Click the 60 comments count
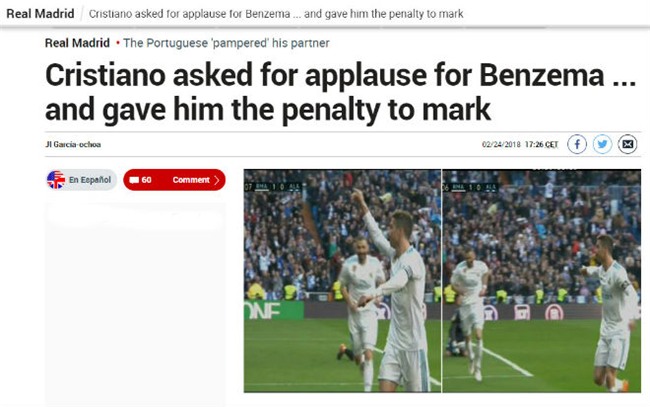Image resolution: width=650 pixels, height=407 pixels. 146,180
